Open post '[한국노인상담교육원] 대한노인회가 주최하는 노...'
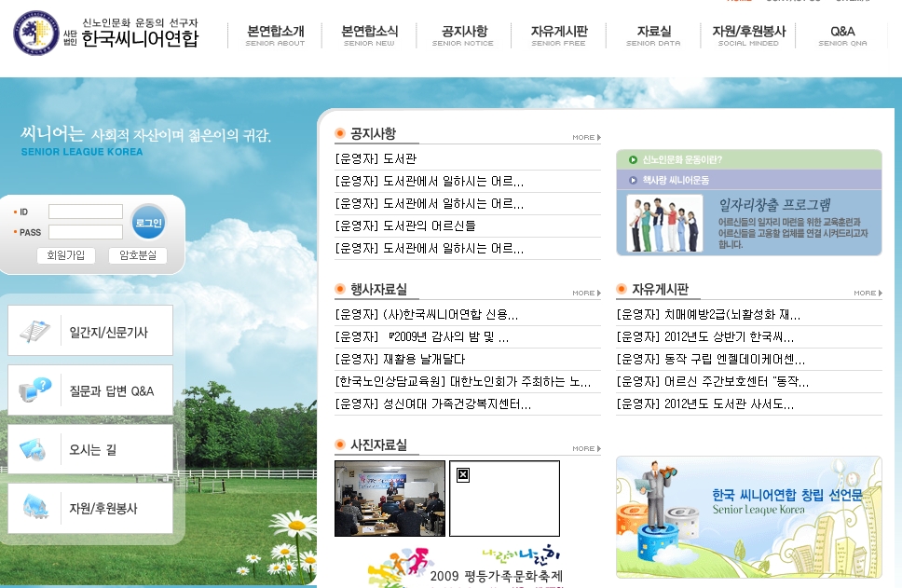Screen dimensions: 902x588 (x=462, y=382)
